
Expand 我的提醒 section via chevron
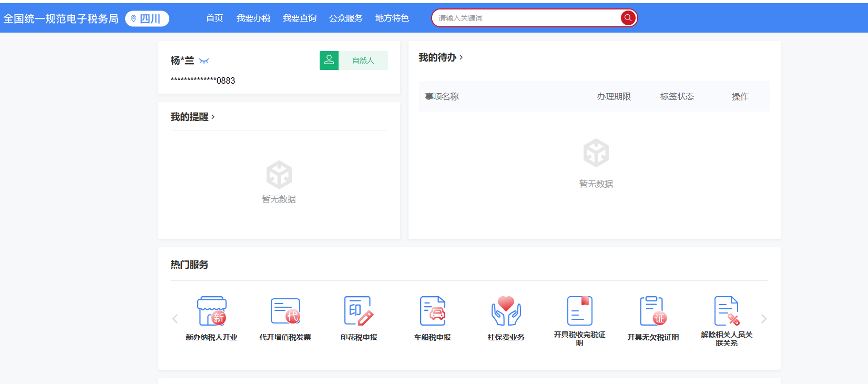pos(213,117)
